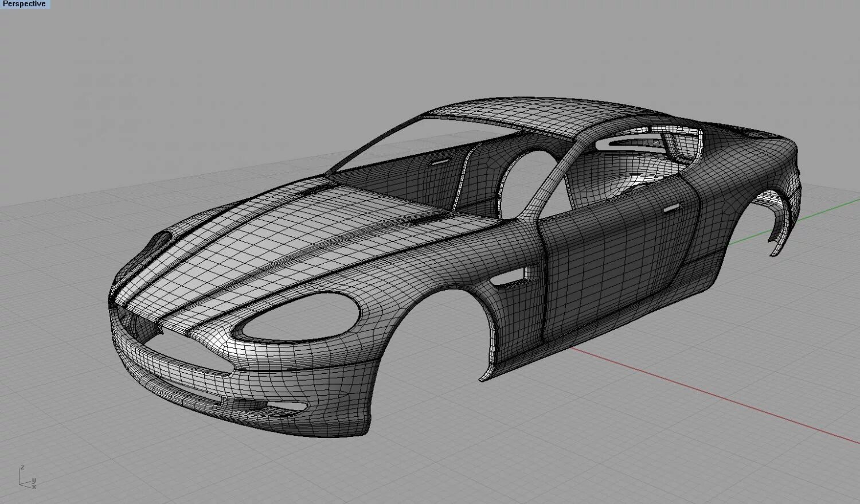
Task: Select the door handle on the car door
Action: 672,208
